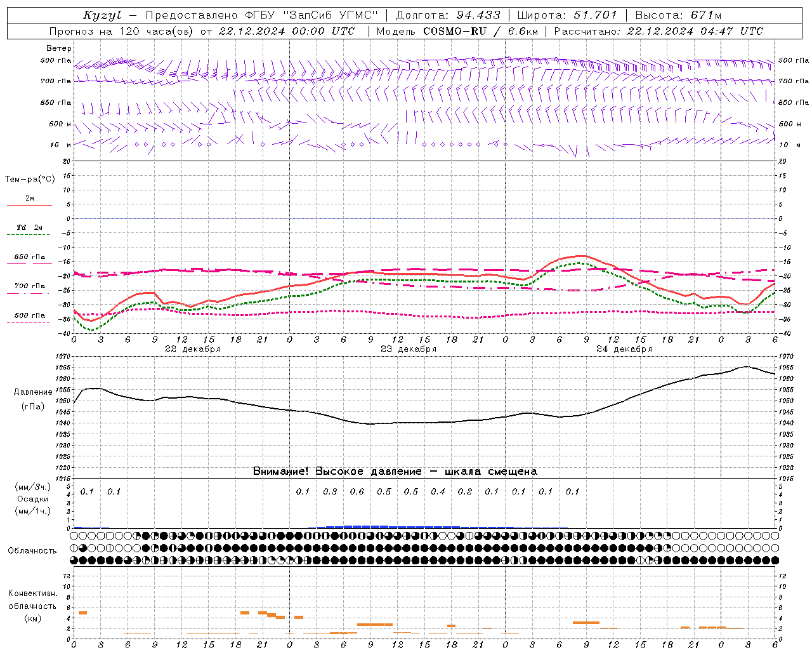The height and width of the screenshot is (650, 812).
Task: Click the "10 м" wind level label on the left axis
Action: point(61,145)
